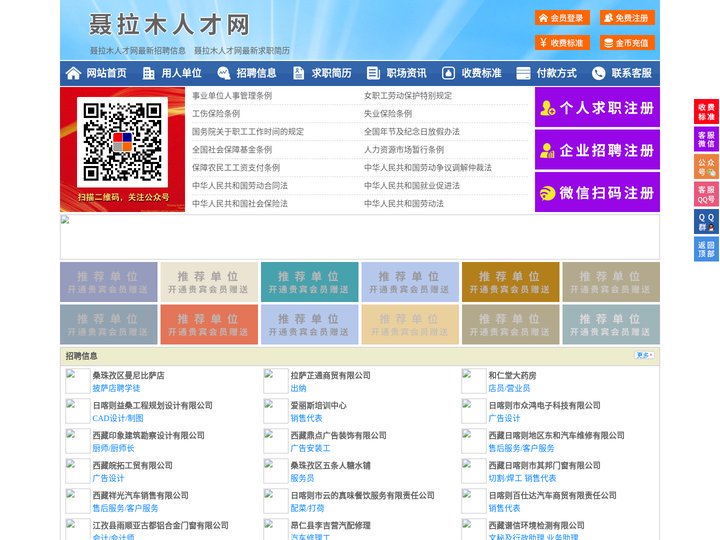The width and height of the screenshot is (720, 540).
Task: Click the phone icon beside 联系客服
Action: 598,73
